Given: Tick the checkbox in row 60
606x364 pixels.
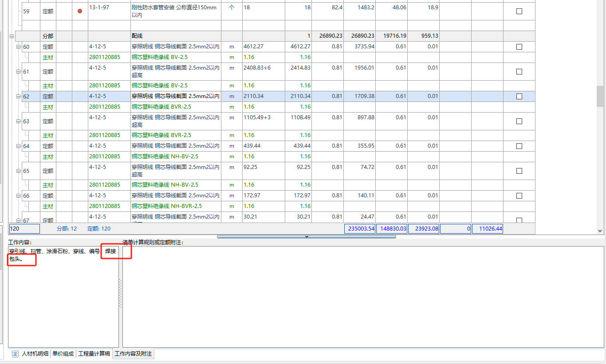Looking at the screenshot, I should tap(519, 47).
